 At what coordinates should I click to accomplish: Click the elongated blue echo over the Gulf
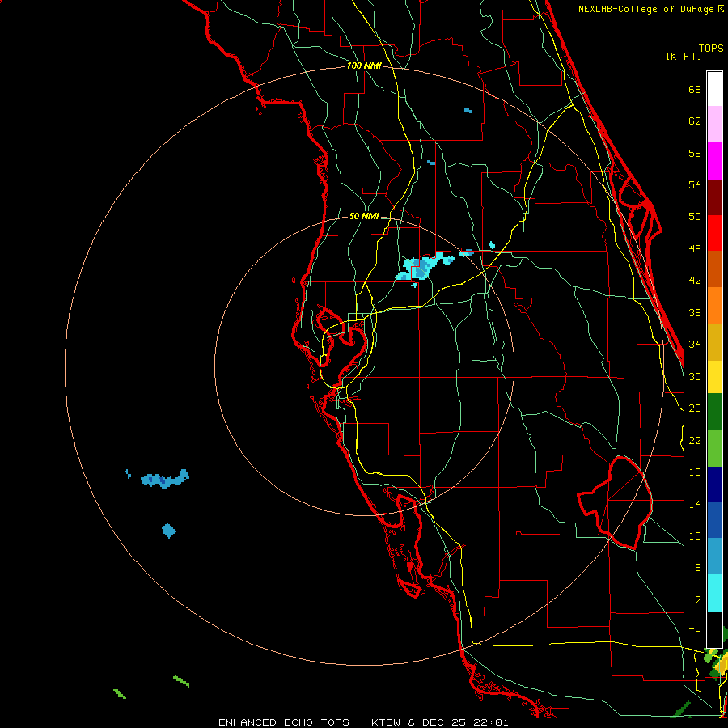click(165, 479)
